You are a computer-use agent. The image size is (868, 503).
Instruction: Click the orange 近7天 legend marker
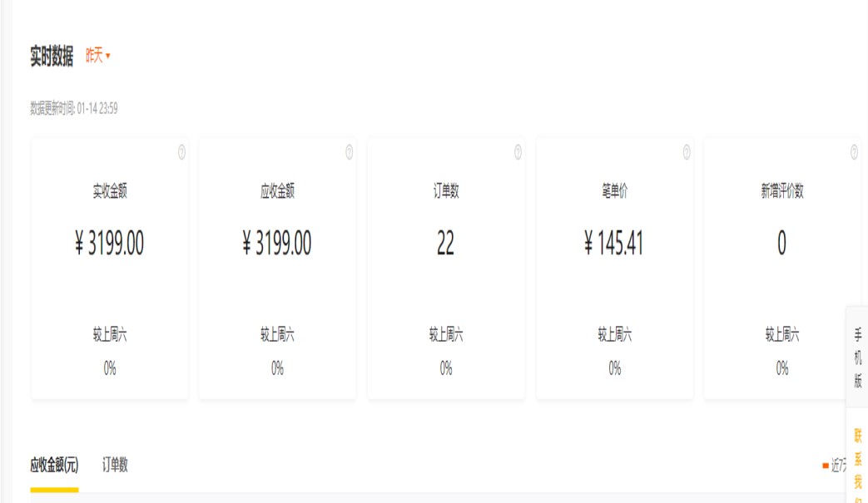(826, 466)
